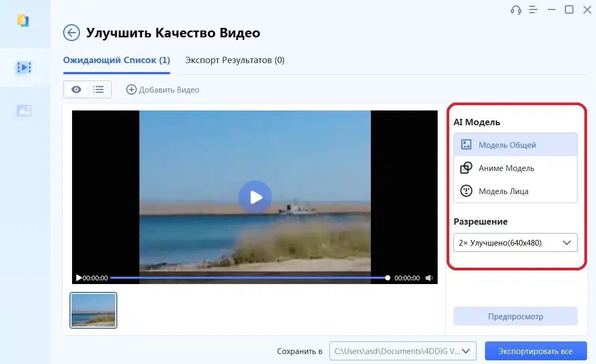Viewport: 596px width, 364px height.
Task: Switch to list view mode
Action: pos(98,89)
